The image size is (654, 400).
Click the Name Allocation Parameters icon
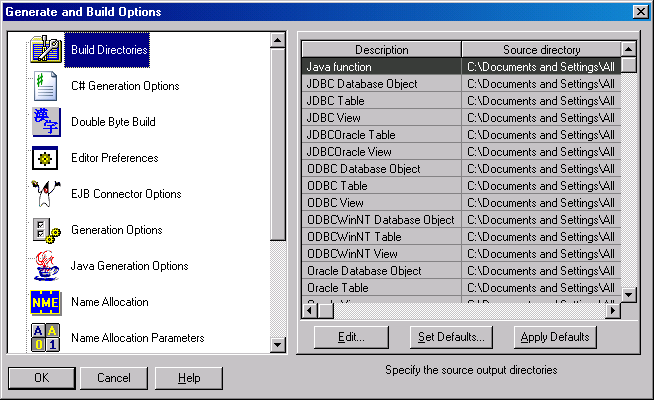(x=46, y=337)
